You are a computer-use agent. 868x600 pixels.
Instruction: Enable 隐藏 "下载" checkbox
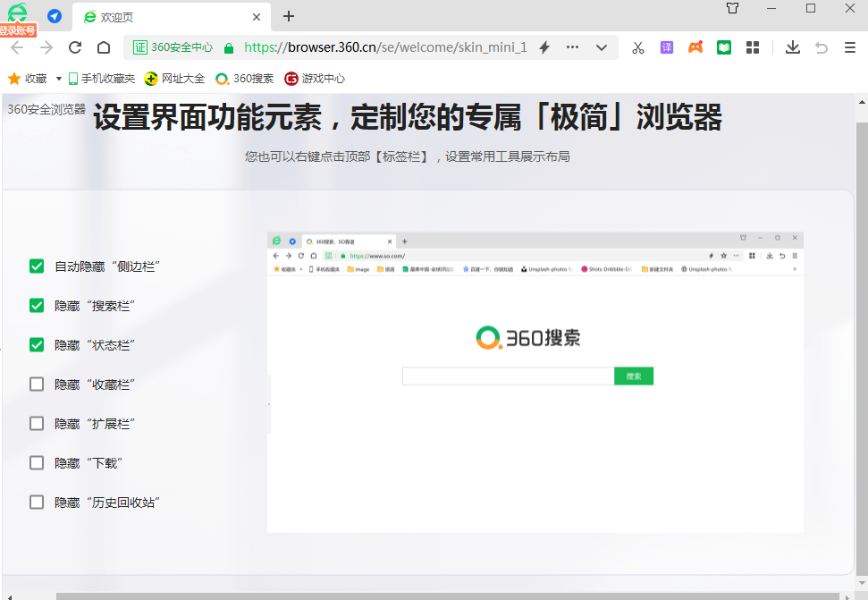[x=37, y=462]
